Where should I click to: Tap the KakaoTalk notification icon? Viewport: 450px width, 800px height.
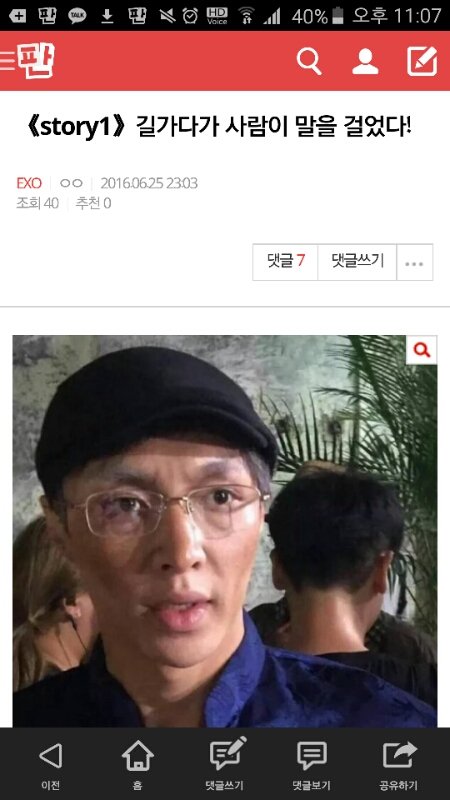point(77,16)
